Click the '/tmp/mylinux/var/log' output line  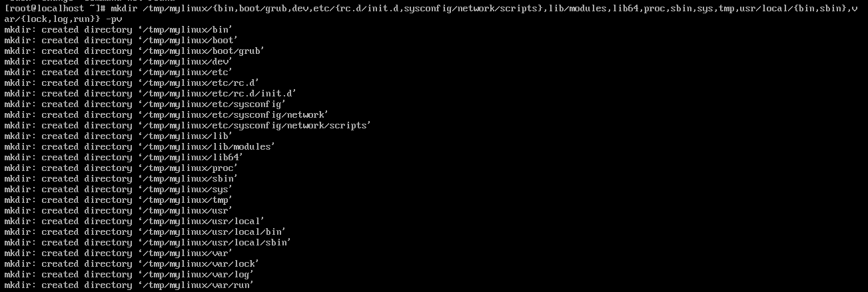[x=129, y=274]
